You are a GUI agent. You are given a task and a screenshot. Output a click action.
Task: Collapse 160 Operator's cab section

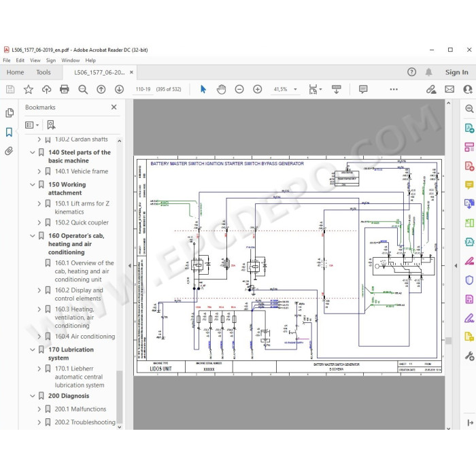pos(33,235)
